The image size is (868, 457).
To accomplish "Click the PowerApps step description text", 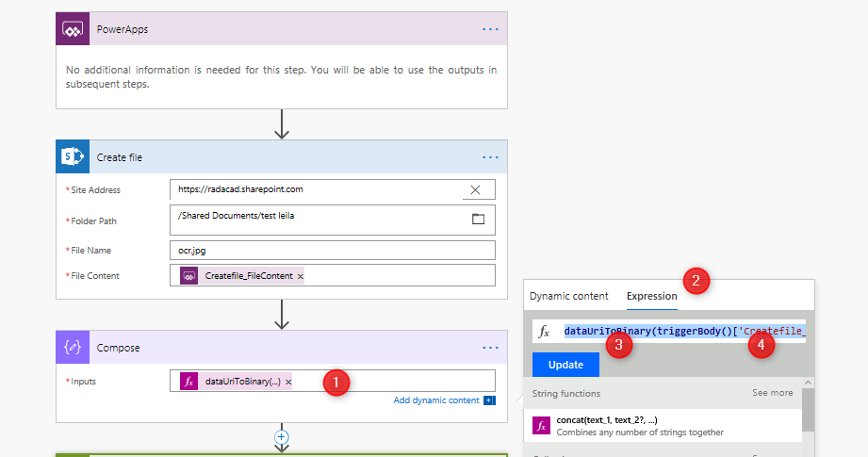I will [x=281, y=77].
